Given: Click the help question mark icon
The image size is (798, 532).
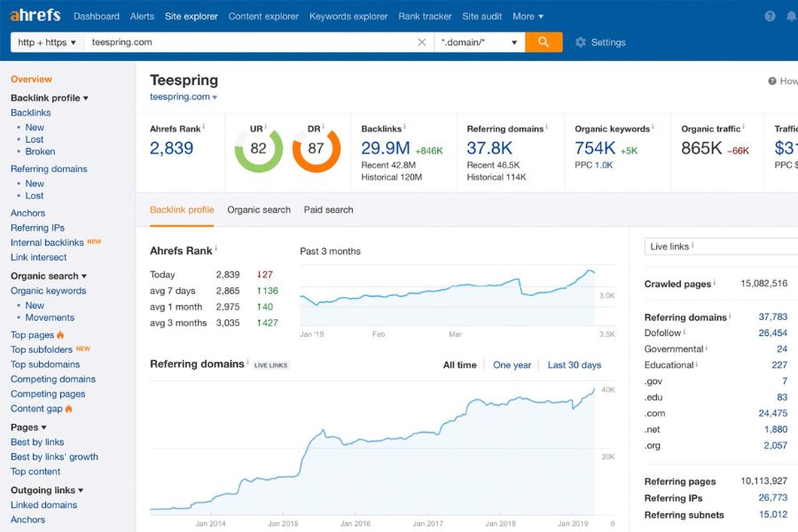Looking at the screenshot, I should 770,16.
